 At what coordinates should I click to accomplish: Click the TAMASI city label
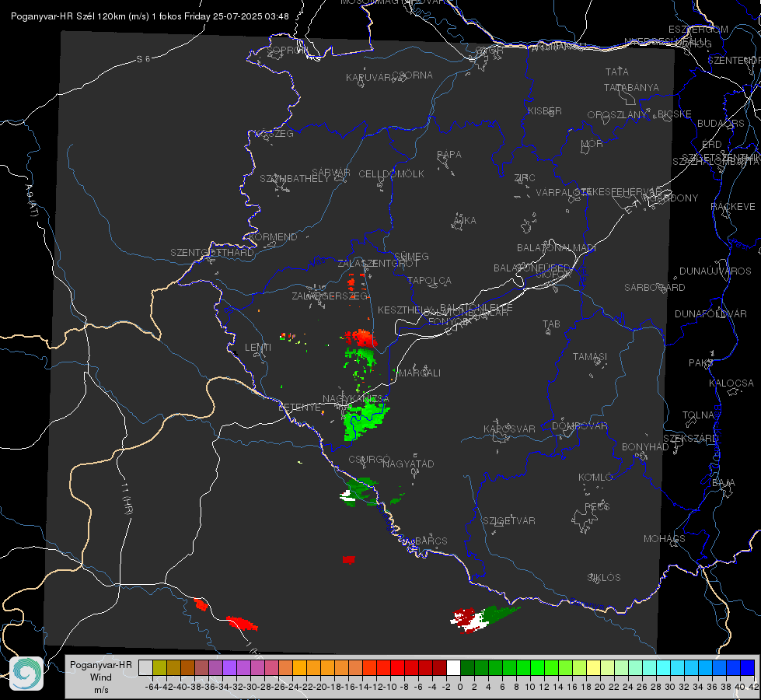click(x=590, y=356)
